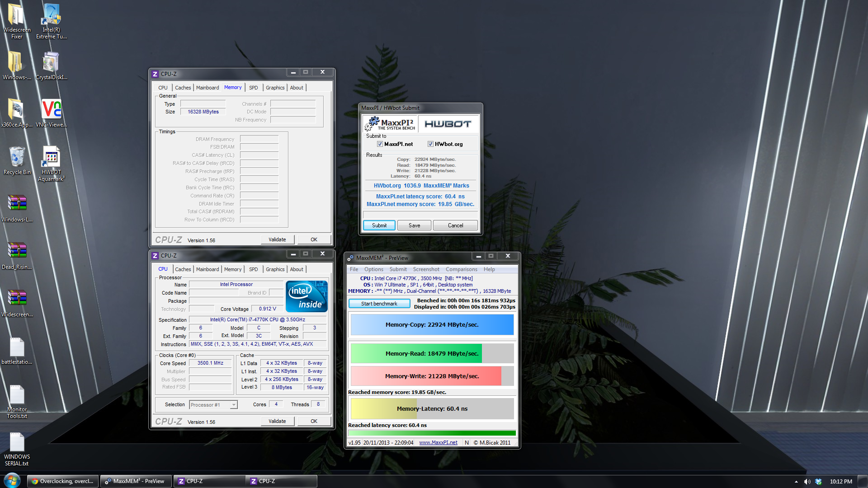Click OK in the bottom CPU-Z window
868x488 pixels.
pyautogui.click(x=314, y=421)
